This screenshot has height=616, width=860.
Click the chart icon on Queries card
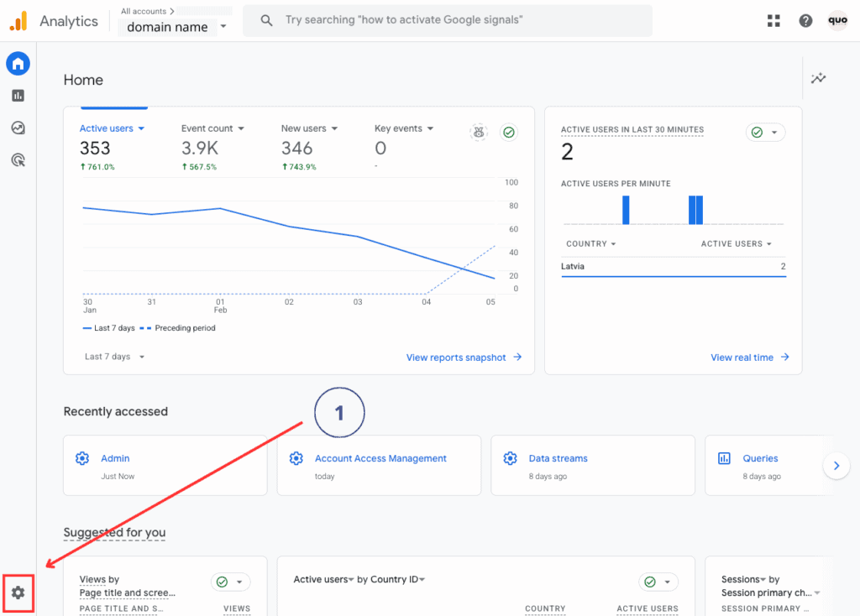coord(724,458)
